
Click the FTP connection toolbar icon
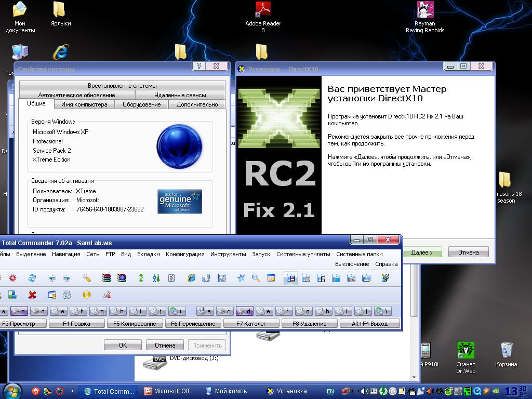[221, 278]
